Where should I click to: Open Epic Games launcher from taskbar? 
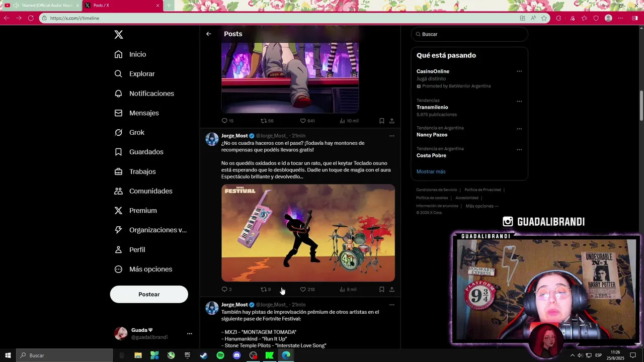tap(187, 355)
